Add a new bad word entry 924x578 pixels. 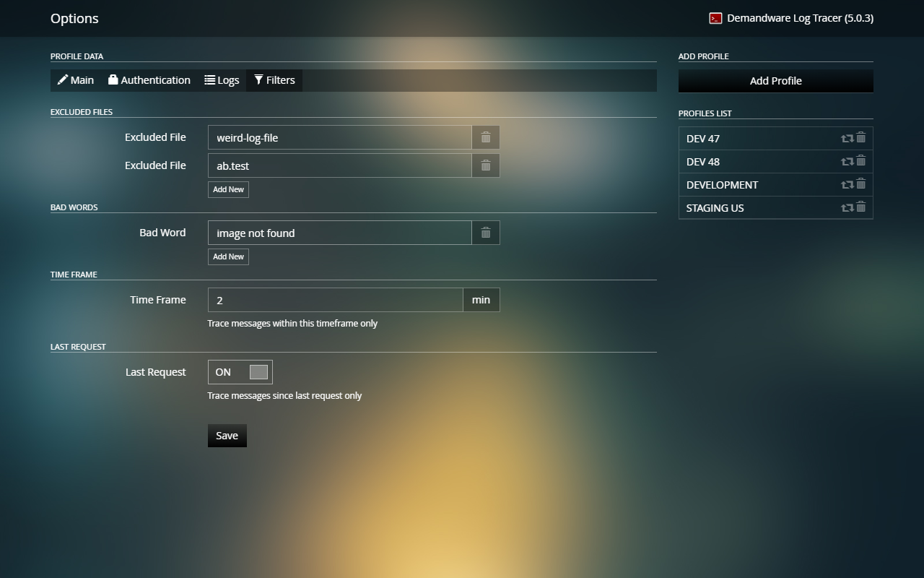click(228, 256)
